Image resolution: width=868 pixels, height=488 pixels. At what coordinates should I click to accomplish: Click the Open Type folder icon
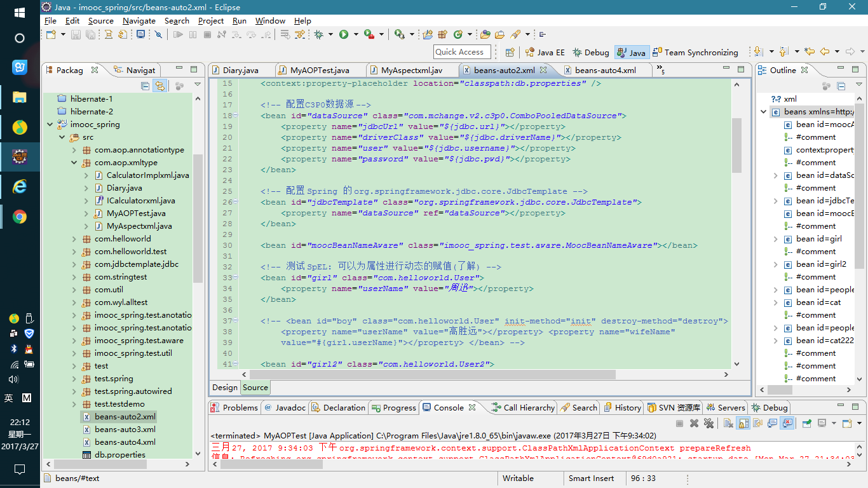[485, 34]
